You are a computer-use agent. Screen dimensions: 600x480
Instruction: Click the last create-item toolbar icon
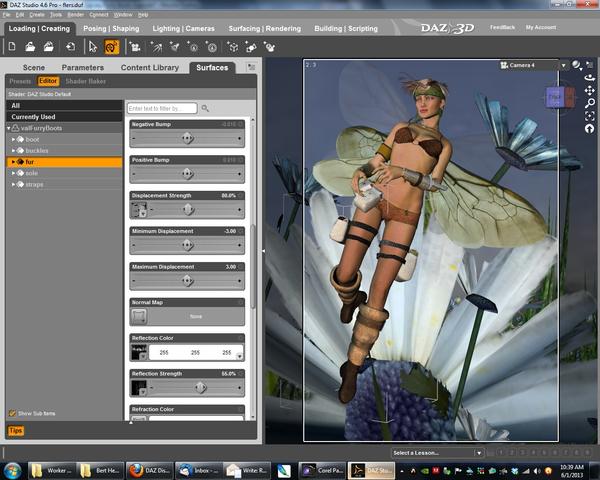point(269,47)
